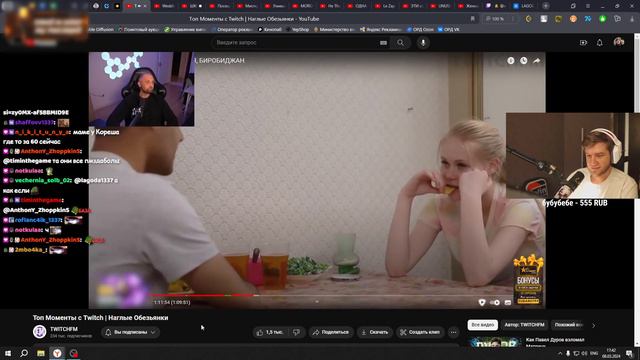Select the Автор: TWITCHFM filter chip
This screenshot has width=640, height=360.
(524, 325)
